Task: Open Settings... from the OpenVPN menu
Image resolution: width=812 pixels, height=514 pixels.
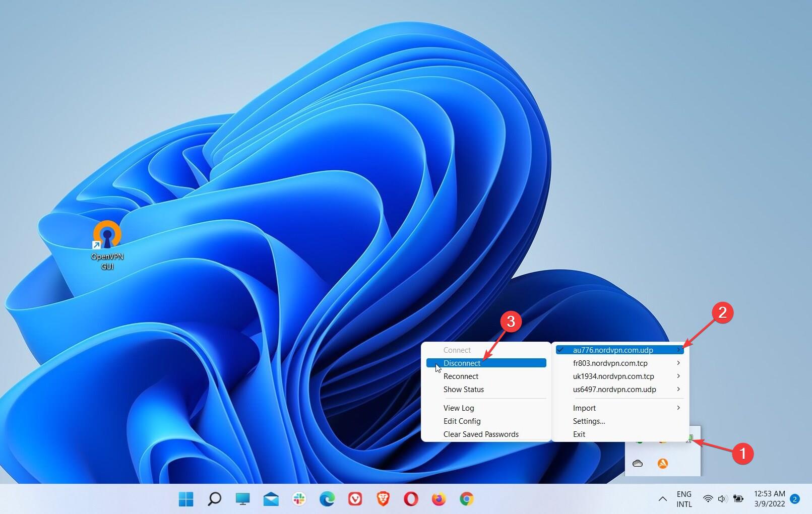Action: coord(589,421)
